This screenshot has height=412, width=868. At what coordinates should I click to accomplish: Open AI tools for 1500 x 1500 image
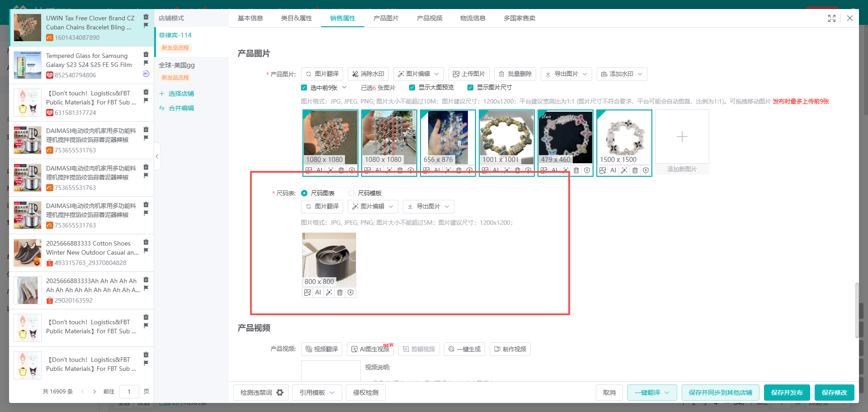[x=613, y=170]
